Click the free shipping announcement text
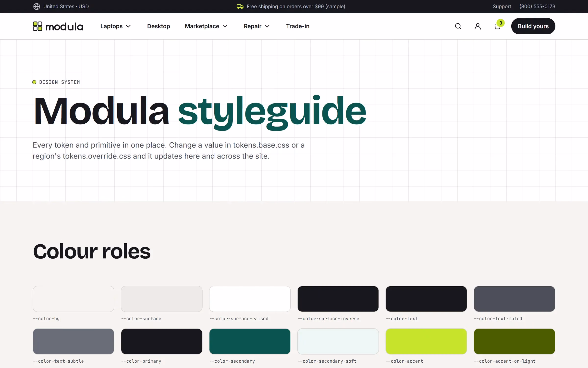 pos(296,7)
